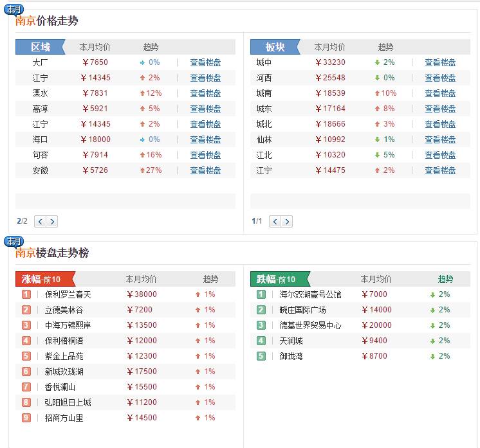This screenshot has width=480, height=448.
Task: Select the 跌幅-前10 ranking tab
Action: click(280, 279)
